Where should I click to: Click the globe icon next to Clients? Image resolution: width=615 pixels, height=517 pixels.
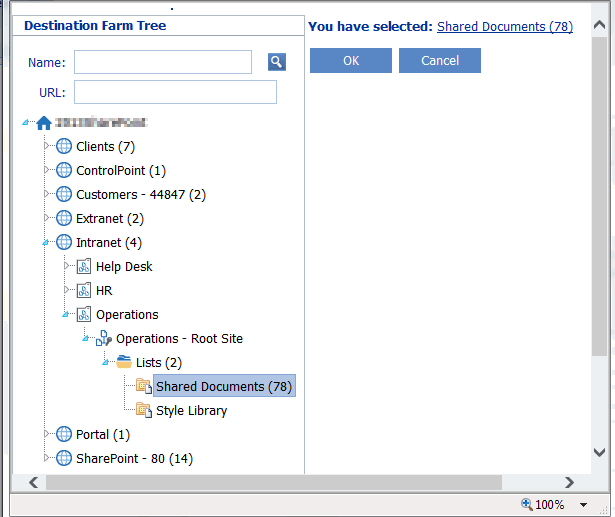64,146
